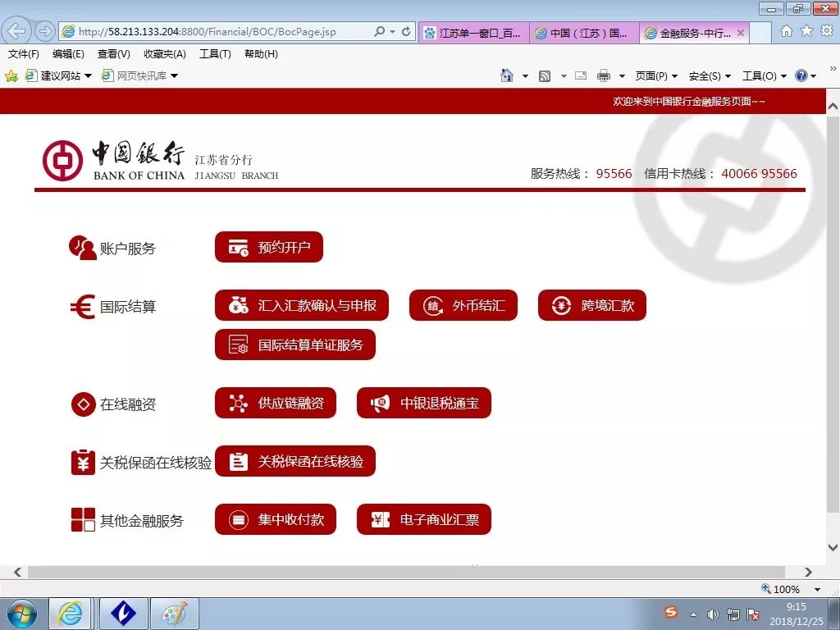The height and width of the screenshot is (630, 840).
Task: Click the 在线融资 diamond icon
Action: pyautogui.click(x=82, y=404)
